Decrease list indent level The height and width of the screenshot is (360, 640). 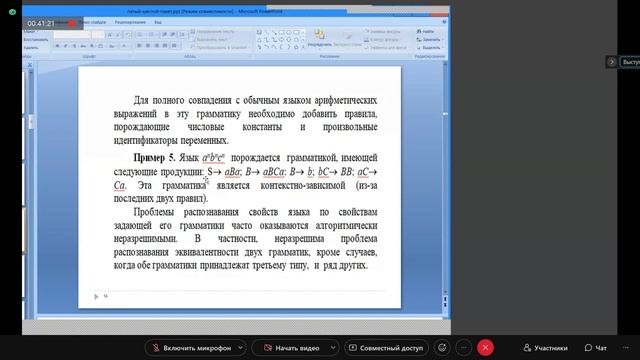click(x=164, y=35)
